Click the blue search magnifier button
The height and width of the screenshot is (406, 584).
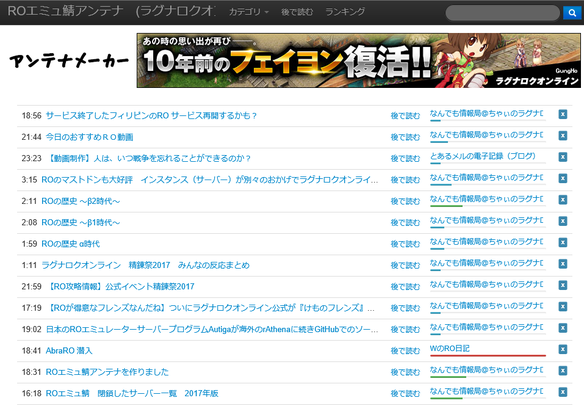(572, 13)
